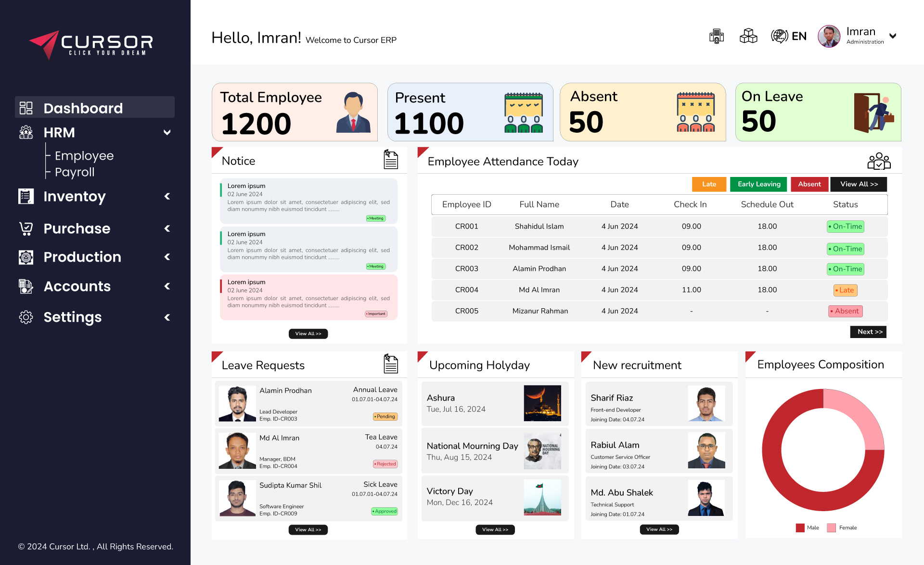The height and width of the screenshot is (565, 924).
Task: Toggle the Absent filter in attendance table
Action: 808,184
